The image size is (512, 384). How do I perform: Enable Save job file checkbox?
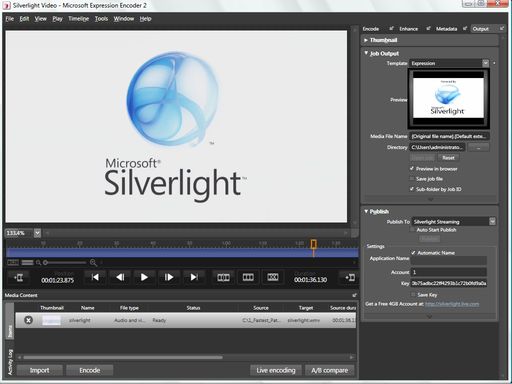(x=412, y=179)
